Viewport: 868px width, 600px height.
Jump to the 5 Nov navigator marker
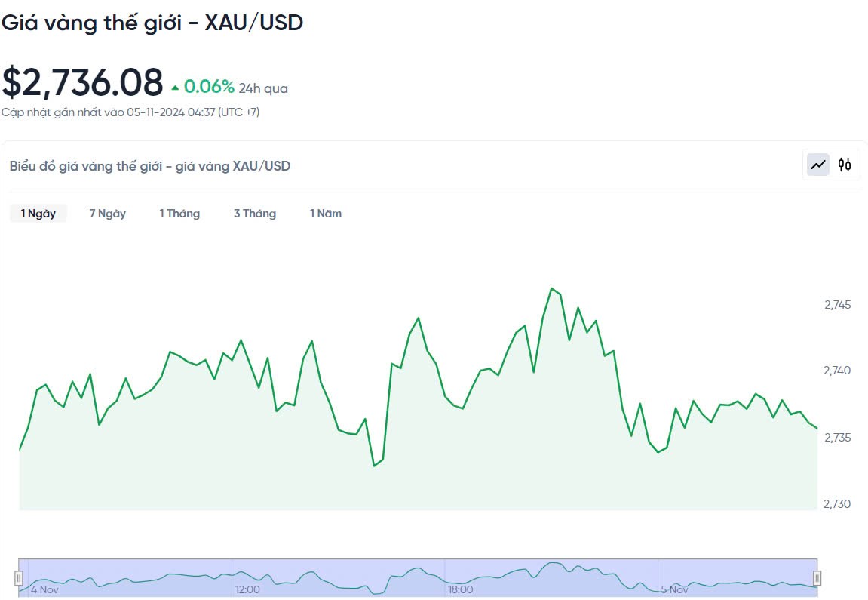[x=674, y=589]
